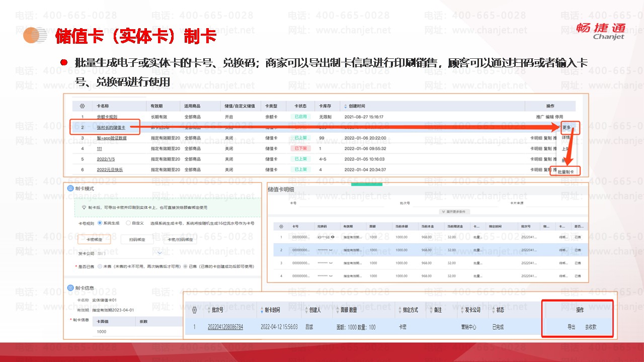644x362 pixels.
Task: Click creation time 2021-08-27 15:16:17
Action: click(x=364, y=117)
